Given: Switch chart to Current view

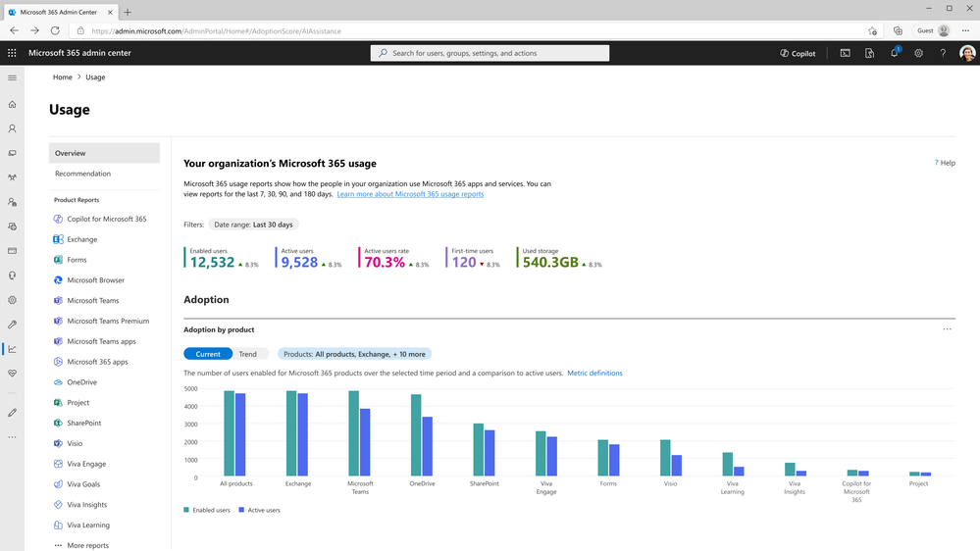Looking at the screenshot, I should coord(208,354).
